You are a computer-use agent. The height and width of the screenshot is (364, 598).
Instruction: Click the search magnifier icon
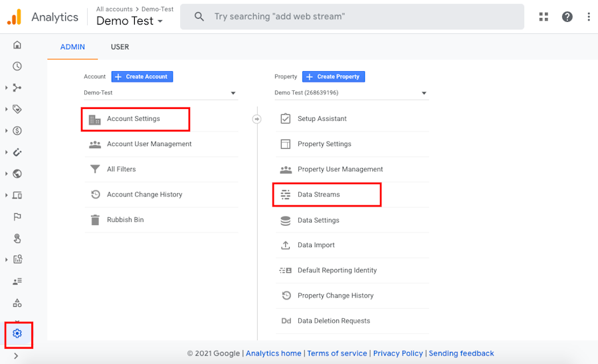tap(199, 17)
